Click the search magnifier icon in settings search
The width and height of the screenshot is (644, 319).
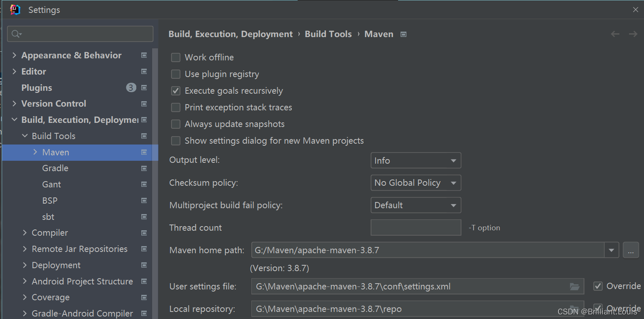point(16,34)
